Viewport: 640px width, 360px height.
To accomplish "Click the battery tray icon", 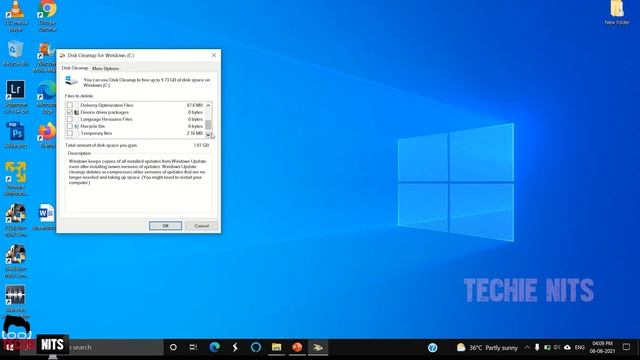I will (x=547, y=347).
